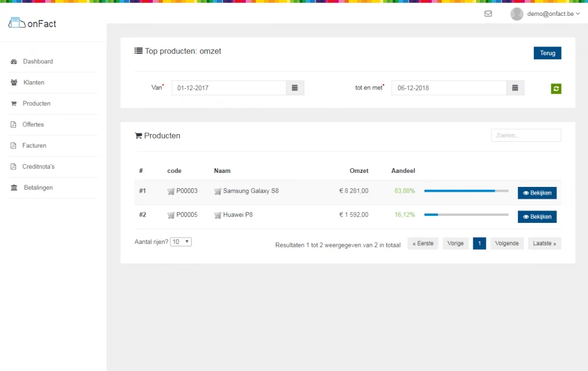588x371 pixels.
Task: Go to Facturen in the sidebar
Action: pos(34,146)
